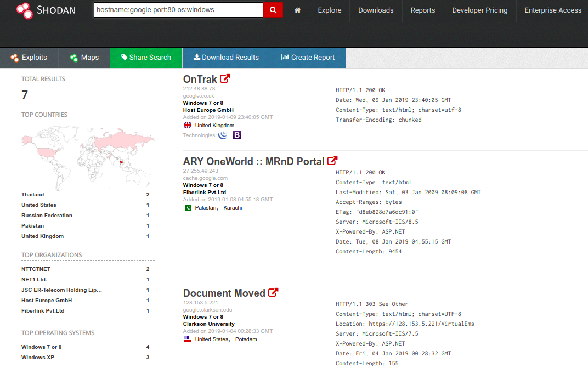This screenshot has height=368, width=588.
Task: Click the Location header URL line
Action: coord(405,324)
